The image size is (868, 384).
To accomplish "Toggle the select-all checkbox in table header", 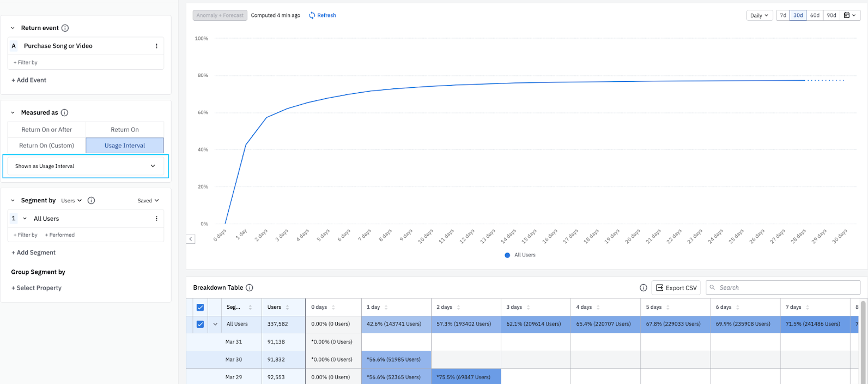I will tap(200, 307).
